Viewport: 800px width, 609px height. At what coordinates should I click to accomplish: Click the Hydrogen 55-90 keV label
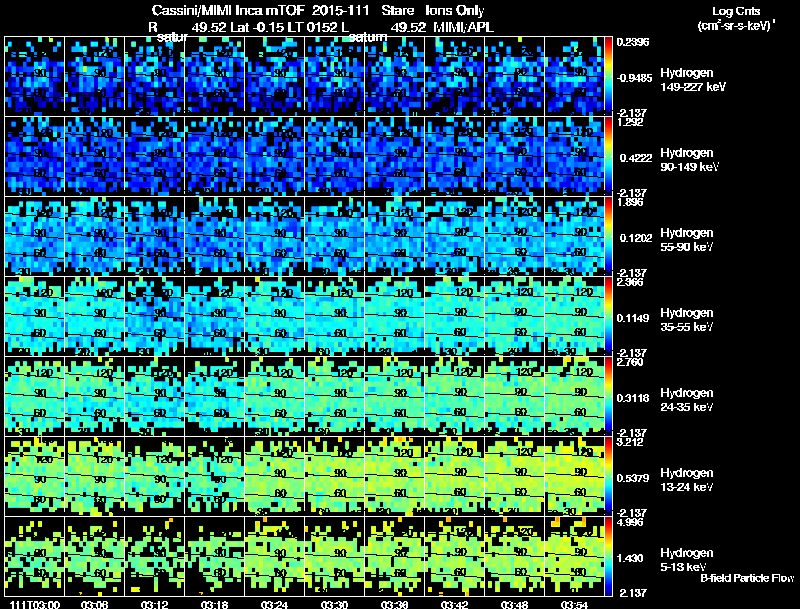(x=687, y=240)
